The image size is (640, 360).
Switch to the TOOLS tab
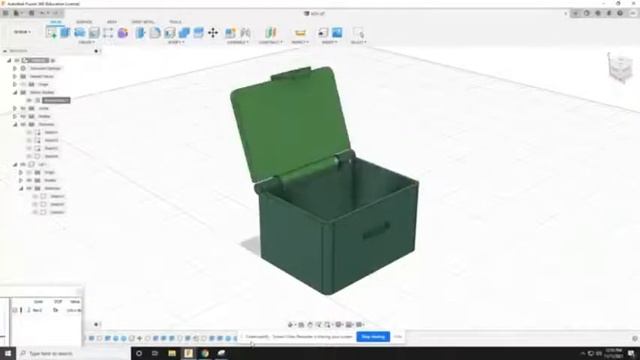tap(176, 22)
